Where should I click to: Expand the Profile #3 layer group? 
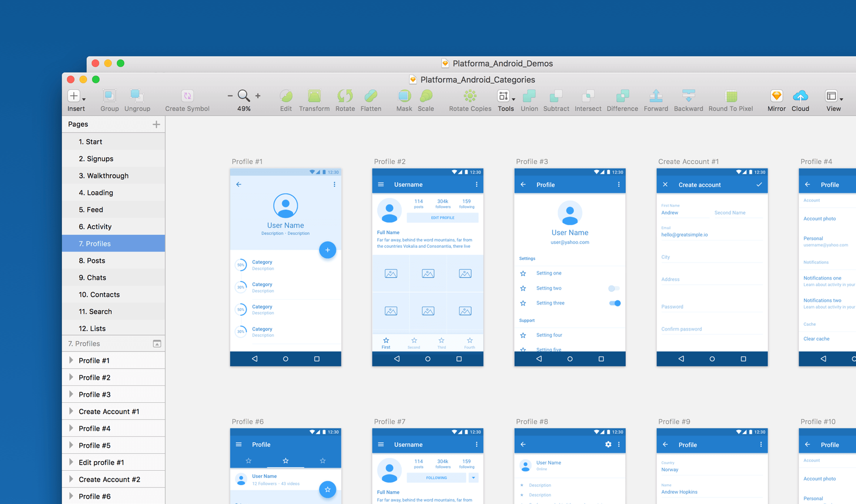click(x=71, y=394)
